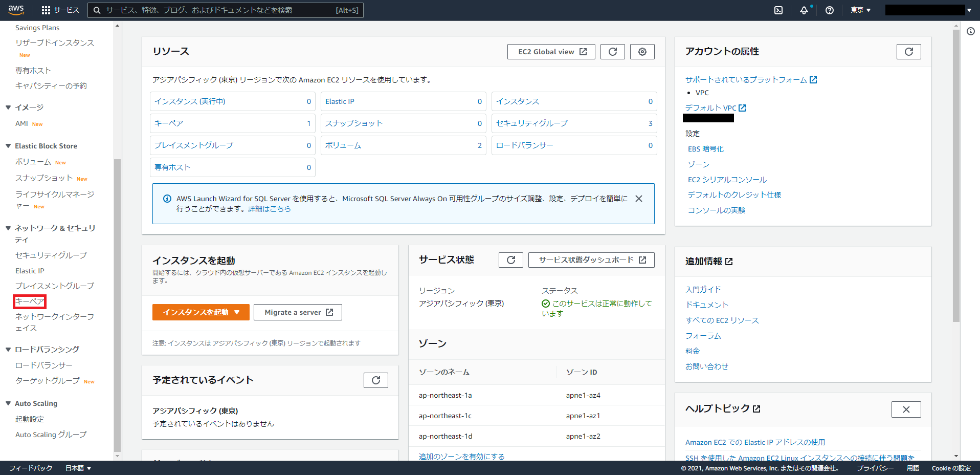The height and width of the screenshot is (475, 980).
Task: Open the info panel icon at right edge
Action: pyautogui.click(x=971, y=31)
